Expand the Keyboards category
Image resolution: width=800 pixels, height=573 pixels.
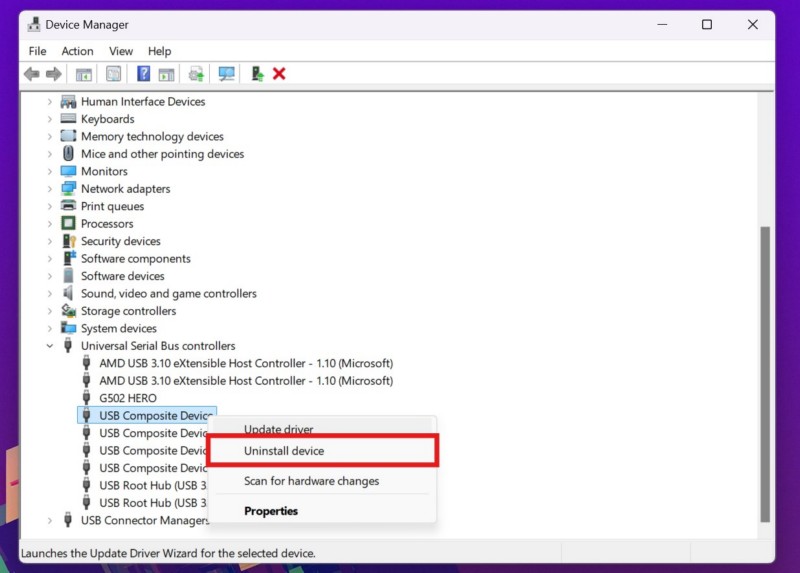(50, 119)
